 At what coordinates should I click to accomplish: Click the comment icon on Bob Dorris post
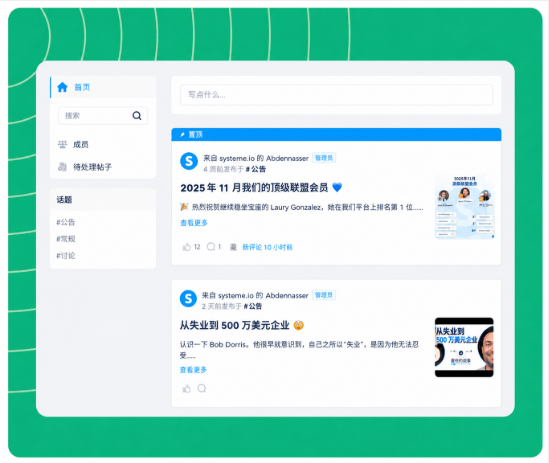click(202, 388)
